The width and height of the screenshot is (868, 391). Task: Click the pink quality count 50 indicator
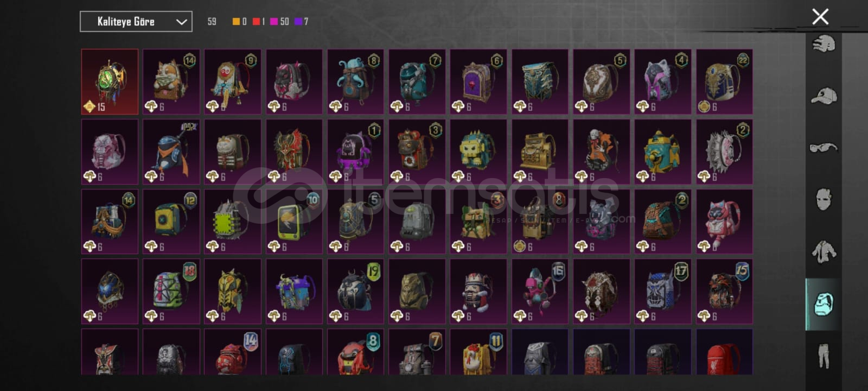tap(279, 22)
